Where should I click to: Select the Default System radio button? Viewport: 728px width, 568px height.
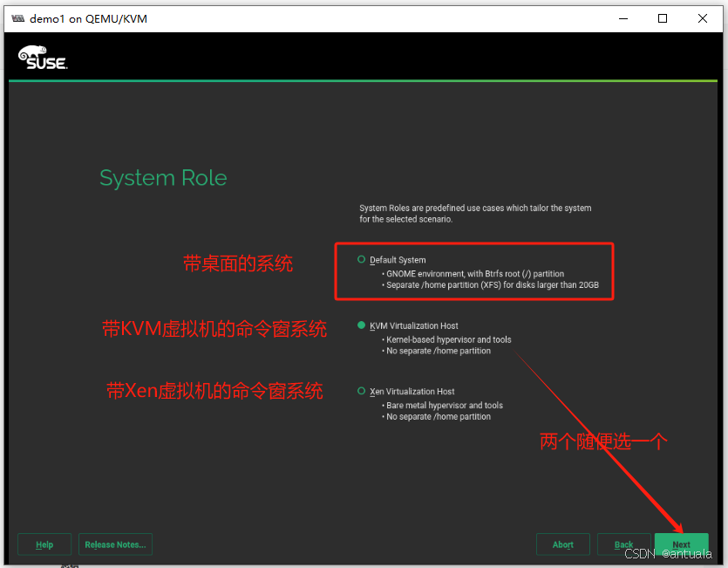(x=361, y=259)
